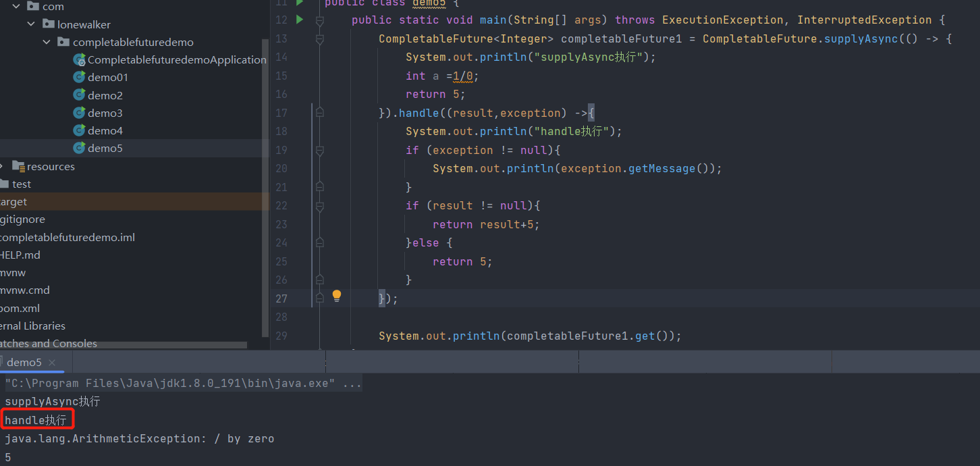Click the 'supplyAsync执行' console output line
The height and width of the screenshot is (466, 980).
tap(53, 402)
